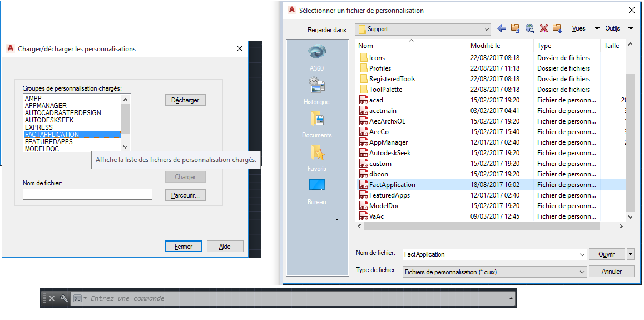This screenshot has height=320, width=644.
Task: Click the Annuler button
Action: point(612,272)
